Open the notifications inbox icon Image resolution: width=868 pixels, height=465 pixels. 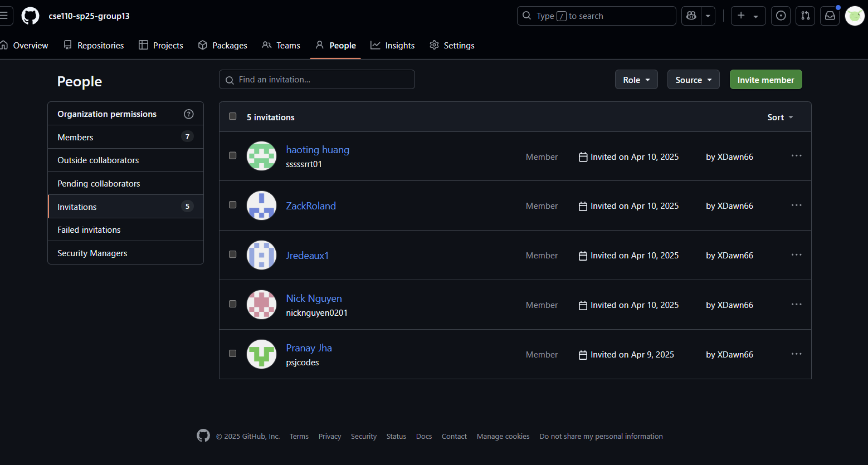(x=830, y=16)
